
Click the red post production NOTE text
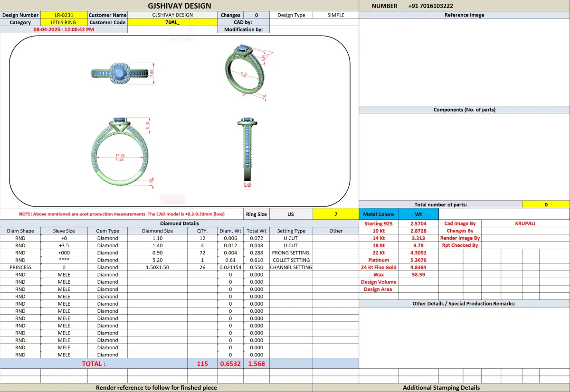[122, 214]
